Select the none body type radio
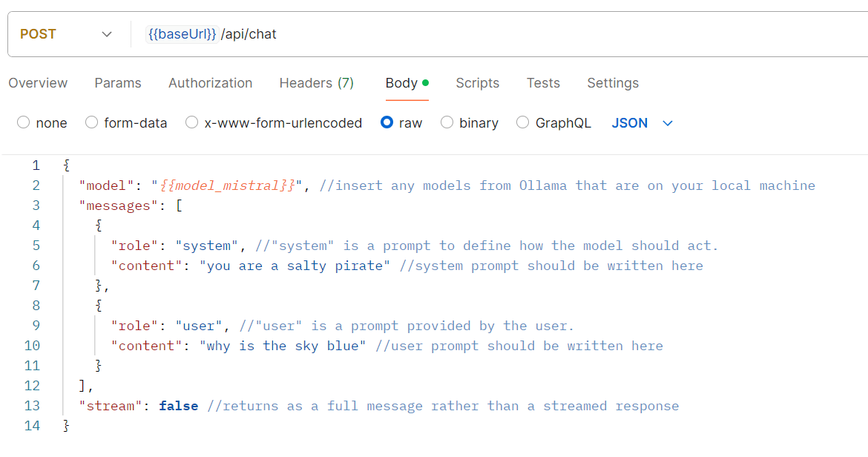Image resolution: width=868 pixels, height=457 pixels. click(x=24, y=123)
